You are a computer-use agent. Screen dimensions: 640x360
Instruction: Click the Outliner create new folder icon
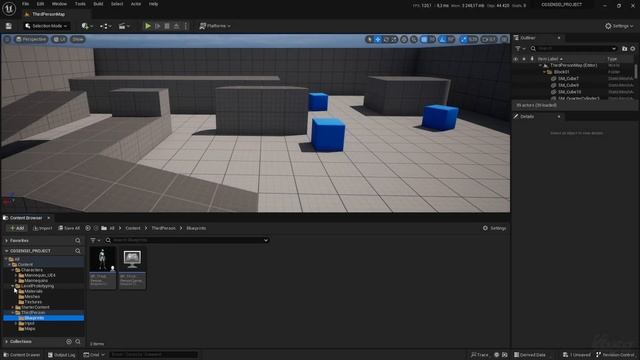click(624, 49)
